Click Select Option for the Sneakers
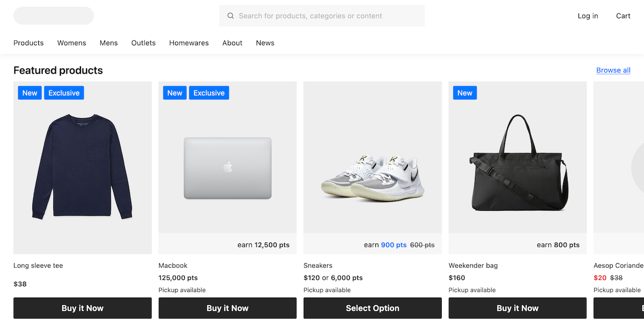644x332 pixels. pyautogui.click(x=372, y=308)
